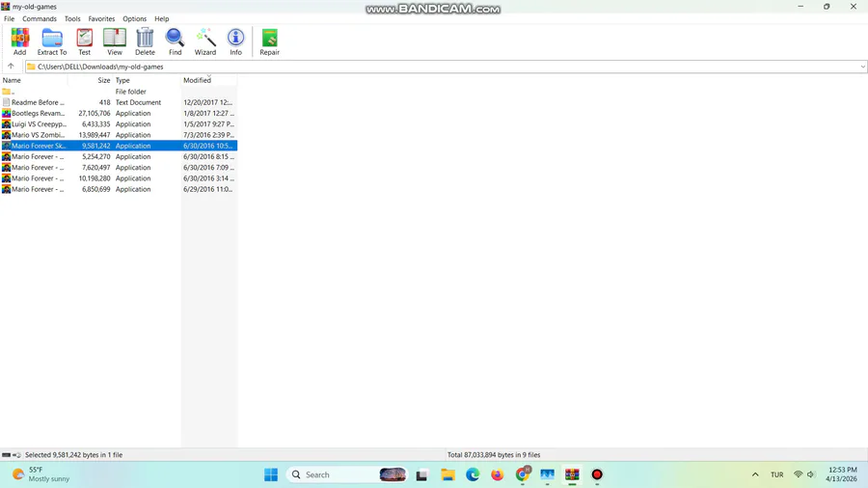
Task: Open Chrome from the taskbar
Action: (x=522, y=474)
